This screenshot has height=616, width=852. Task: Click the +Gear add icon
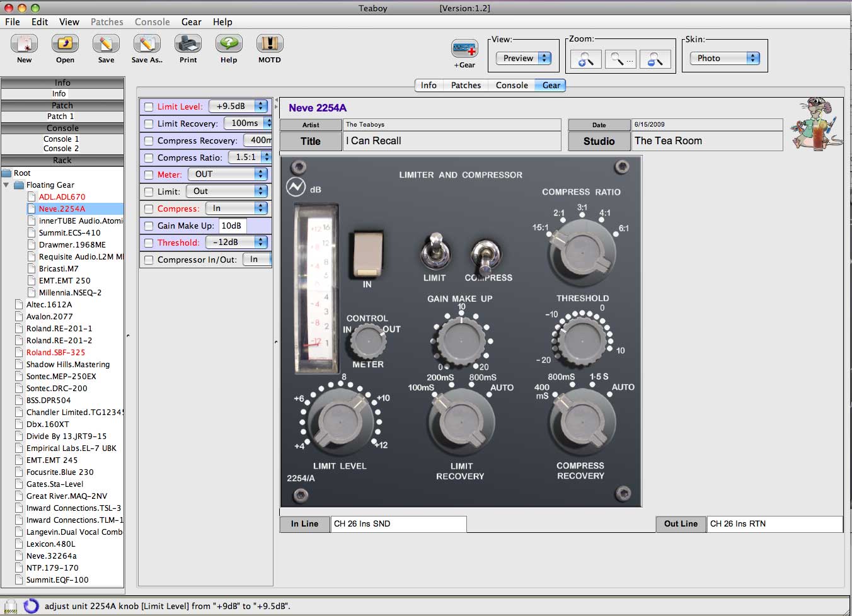click(464, 48)
